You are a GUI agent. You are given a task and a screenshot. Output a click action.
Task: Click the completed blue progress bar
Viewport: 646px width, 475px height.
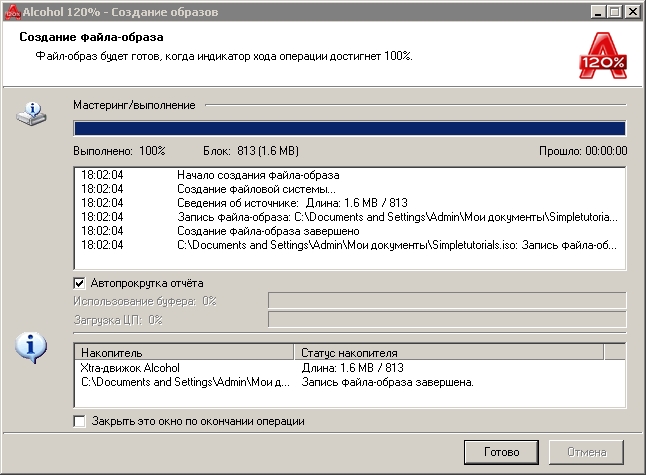click(x=350, y=128)
